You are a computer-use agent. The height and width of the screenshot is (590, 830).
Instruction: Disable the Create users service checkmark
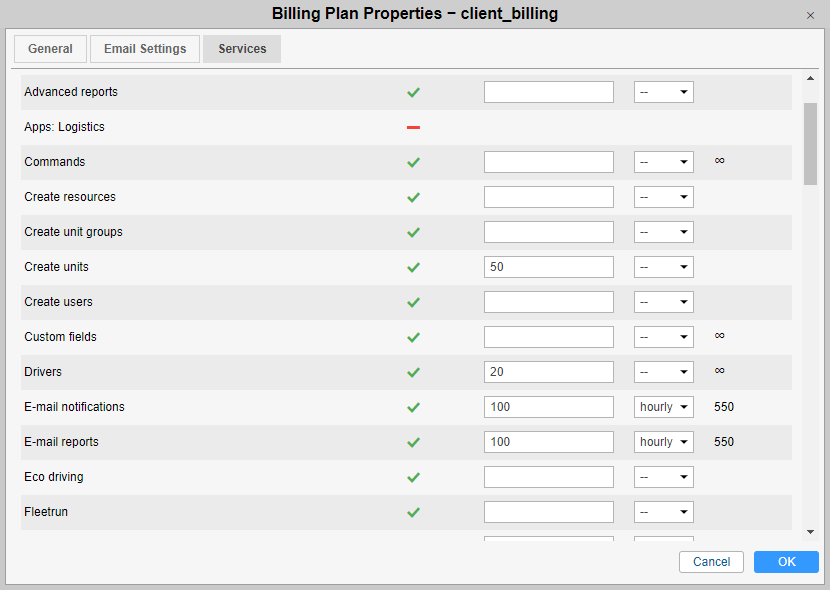pos(413,302)
